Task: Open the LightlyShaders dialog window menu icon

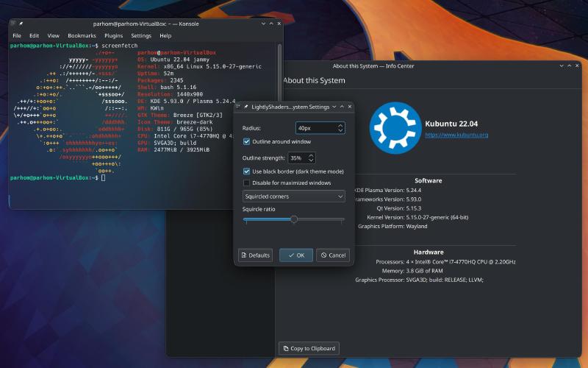Action: 238,107
